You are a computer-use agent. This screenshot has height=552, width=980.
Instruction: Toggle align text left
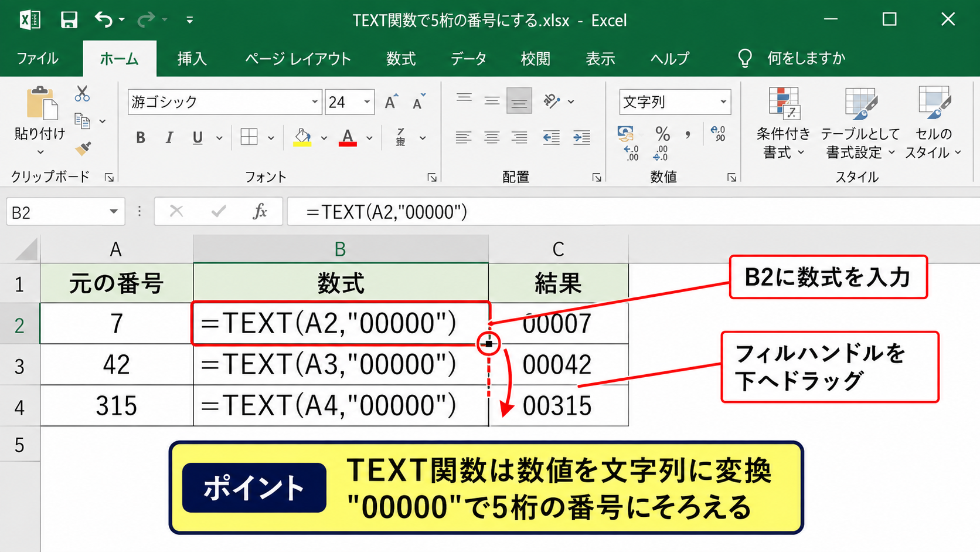coord(464,138)
